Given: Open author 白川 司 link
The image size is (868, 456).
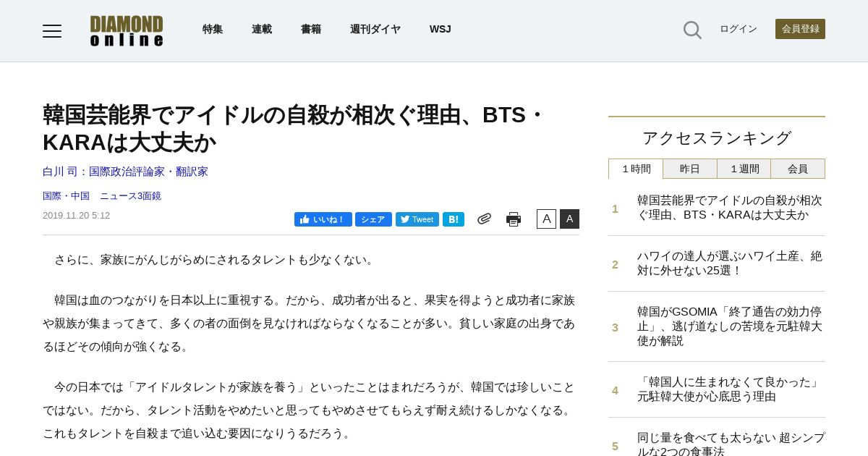Looking at the screenshot, I should coord(125,172).
